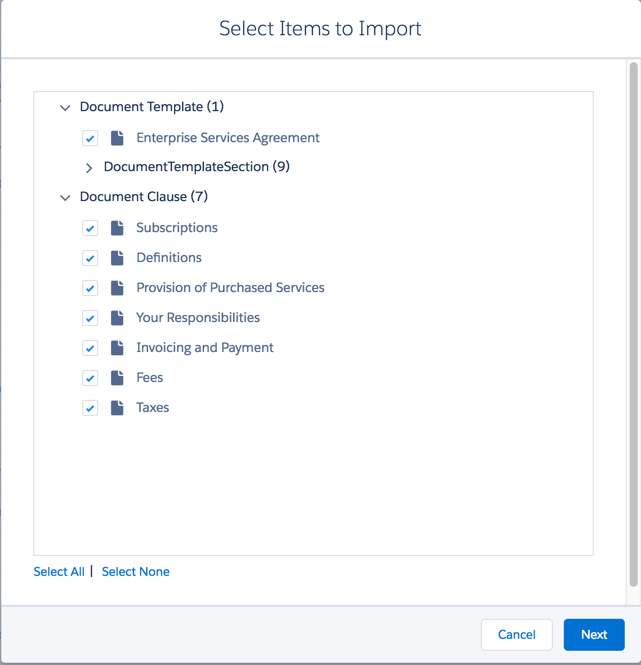
Task: Select the Document Template (1) label
Action: point(152,107)
